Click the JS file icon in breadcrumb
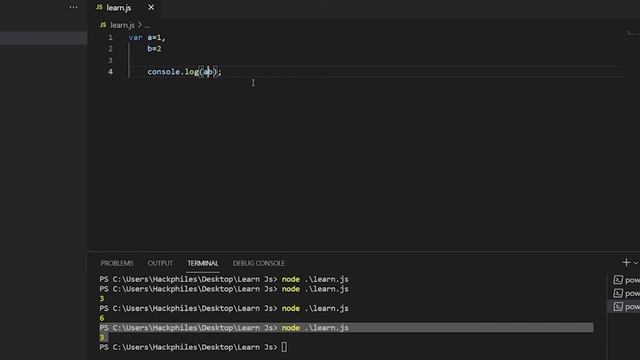The height and width of the screenshot is (360, 640). pos(103,25)
